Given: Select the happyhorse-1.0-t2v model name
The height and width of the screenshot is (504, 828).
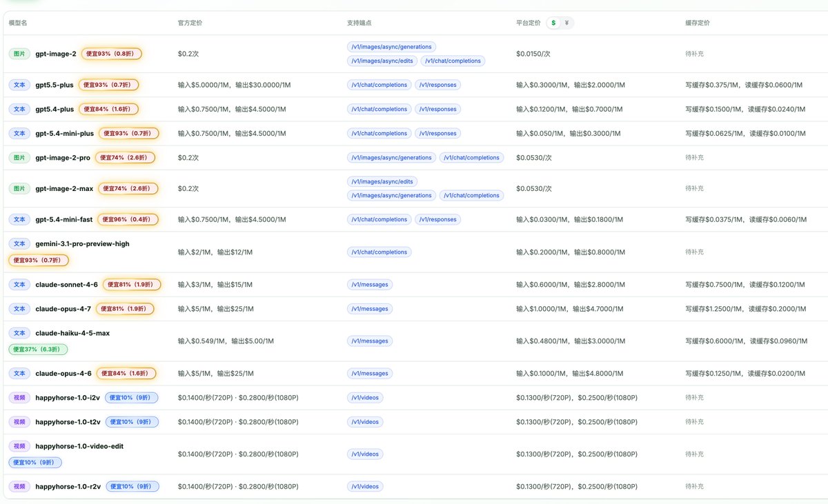Looking at the screenshot, I should click(x=68, y=421).
